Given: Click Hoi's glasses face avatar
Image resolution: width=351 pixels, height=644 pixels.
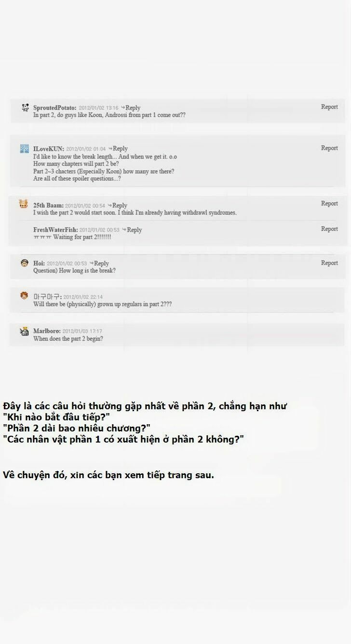Looking at the screenshot, I should [x=25, y=263].
